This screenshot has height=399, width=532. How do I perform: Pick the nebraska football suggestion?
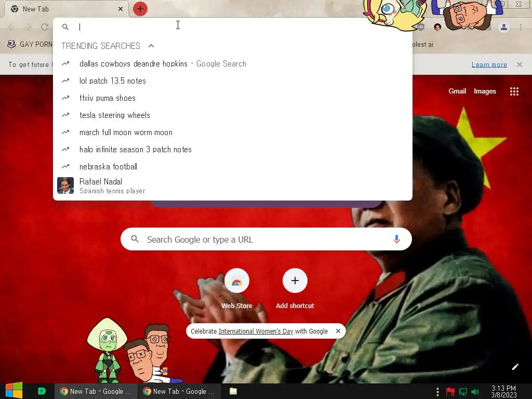[233, 167]
